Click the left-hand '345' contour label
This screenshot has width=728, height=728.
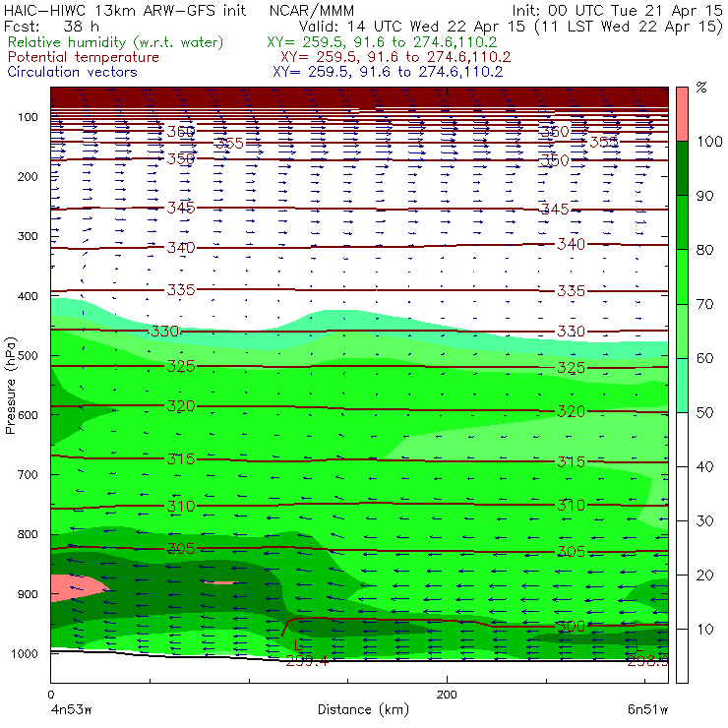coord(181,208)
